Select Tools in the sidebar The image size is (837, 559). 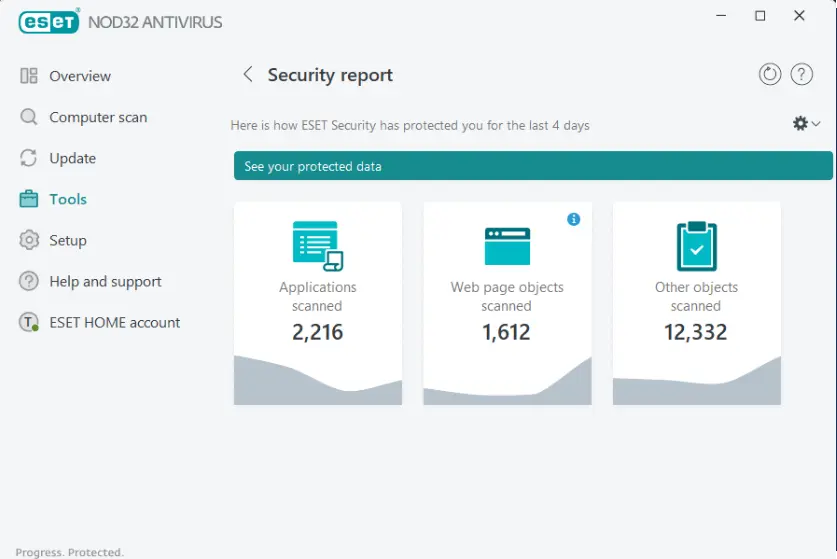click(x=68, y=199)
